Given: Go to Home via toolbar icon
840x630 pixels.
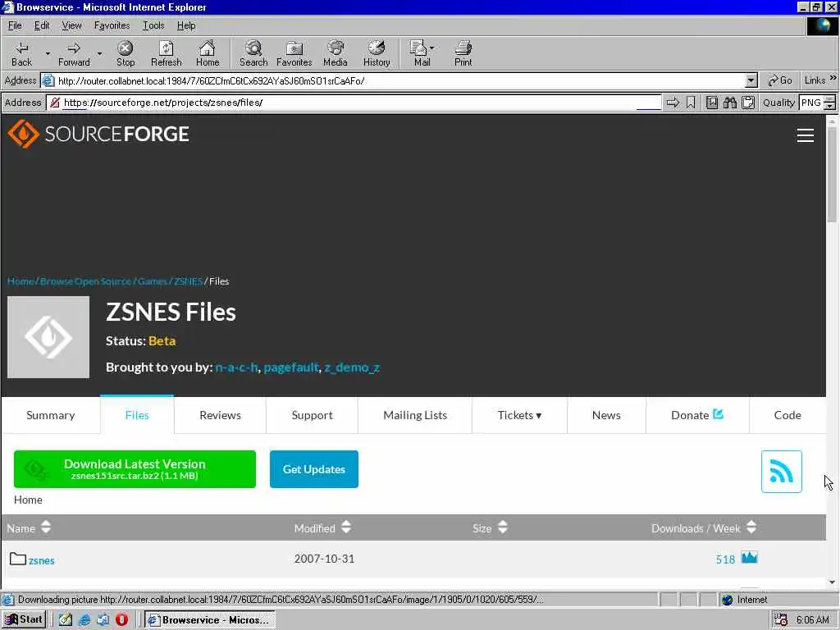Looking at the screenshot, I should pyautogui.click(x=208, y=53).
